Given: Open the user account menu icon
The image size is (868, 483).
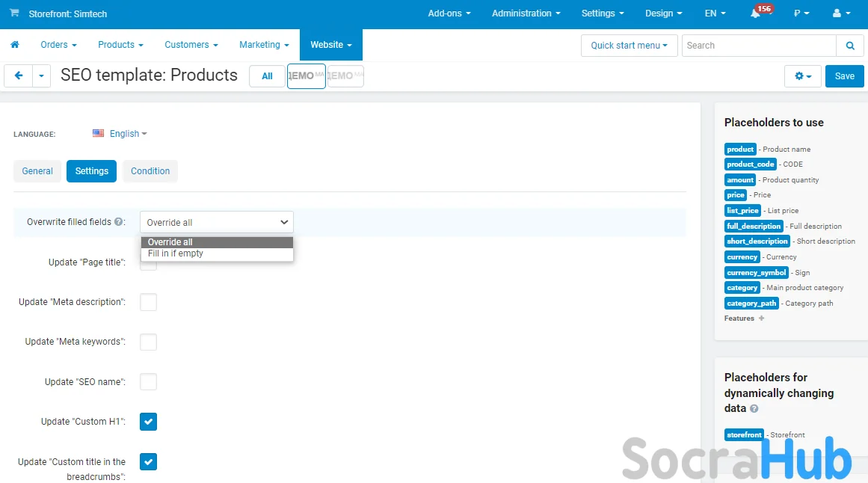Looking at the screenshot, I should 841,13.
